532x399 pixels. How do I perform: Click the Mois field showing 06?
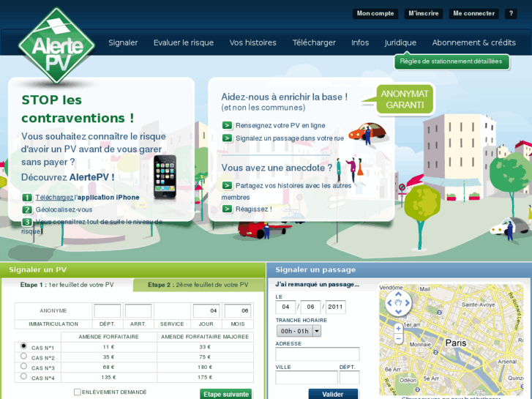click(x=238, y=310)
